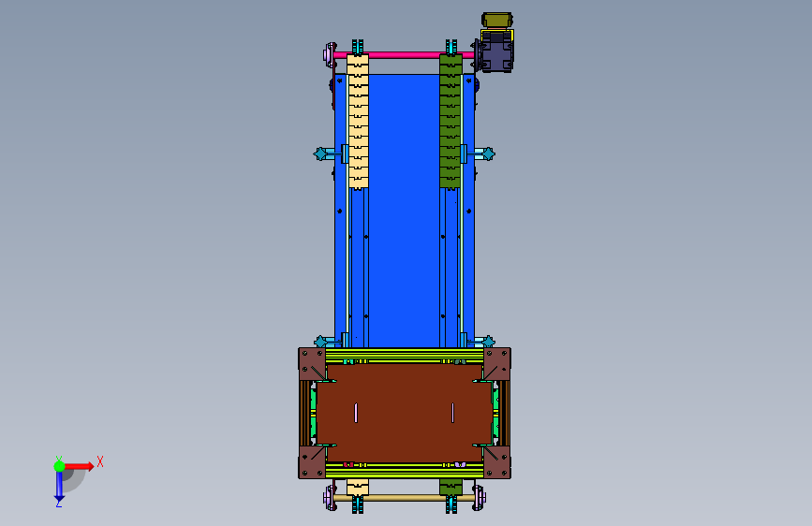Select the olive motor cylinder above the gearbox
Screen dimensions: 812x526
click(497, 21)
